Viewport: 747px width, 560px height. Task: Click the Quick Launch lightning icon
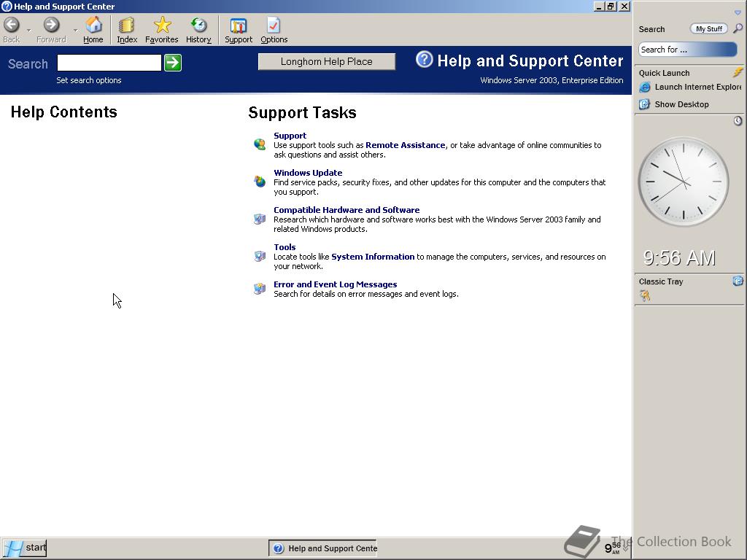(738, 72)
